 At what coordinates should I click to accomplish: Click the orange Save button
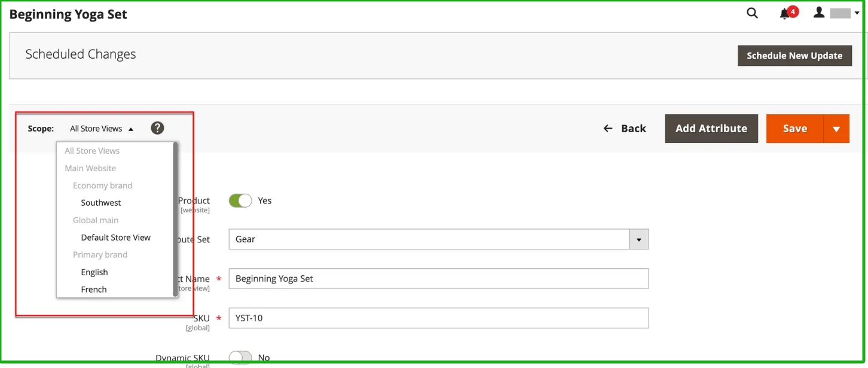tap(794, 129)
